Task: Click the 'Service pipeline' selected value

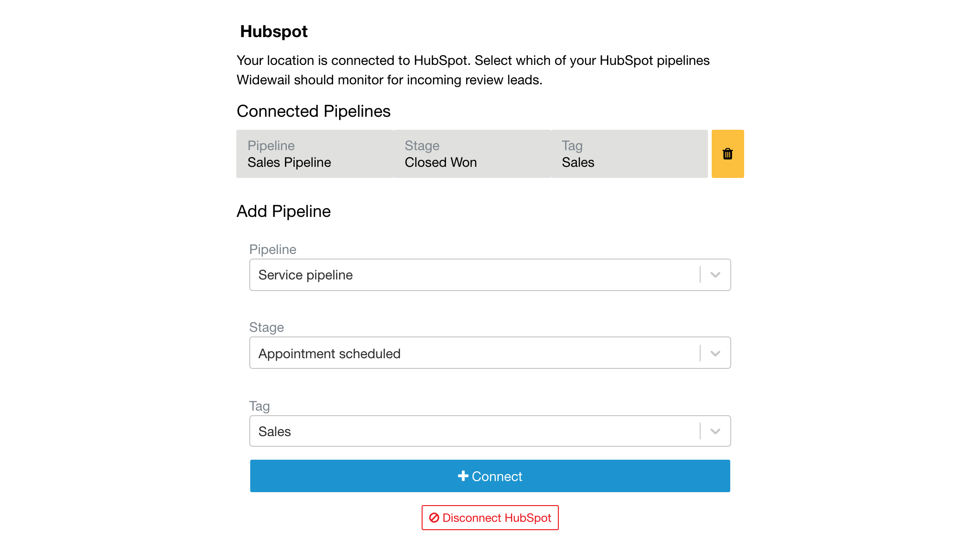Action: 306,275
